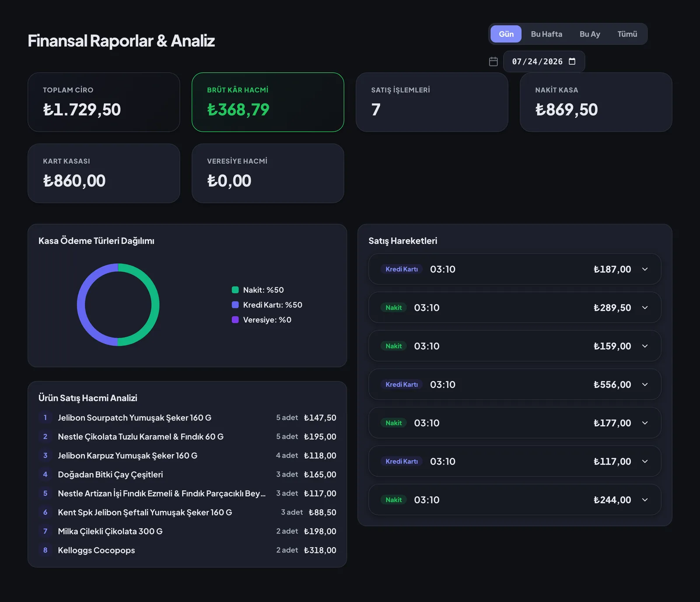Select the Kelloggs Cocopops row
700x602 pixels.
[187, 550]
